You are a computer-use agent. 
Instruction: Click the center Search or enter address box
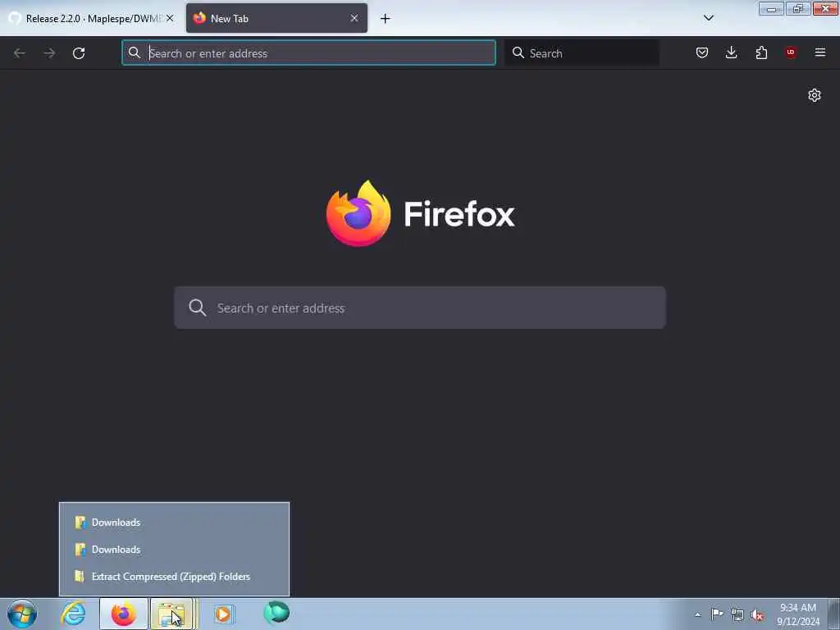tap(420, 308)
